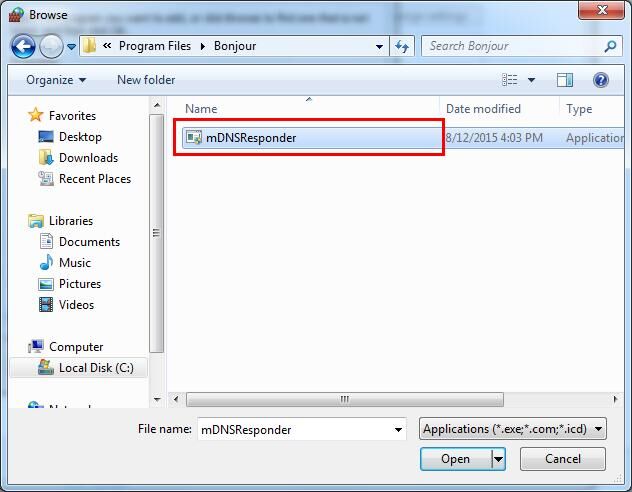Click the navigation pane scroll down arrow
The height and width of the screenshot is (492, 632).
click(157, 400)
